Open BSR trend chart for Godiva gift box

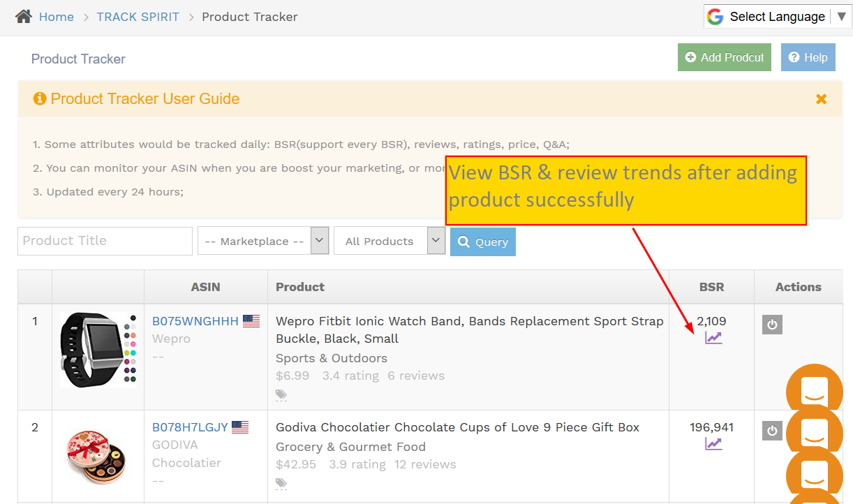point(713,444)
